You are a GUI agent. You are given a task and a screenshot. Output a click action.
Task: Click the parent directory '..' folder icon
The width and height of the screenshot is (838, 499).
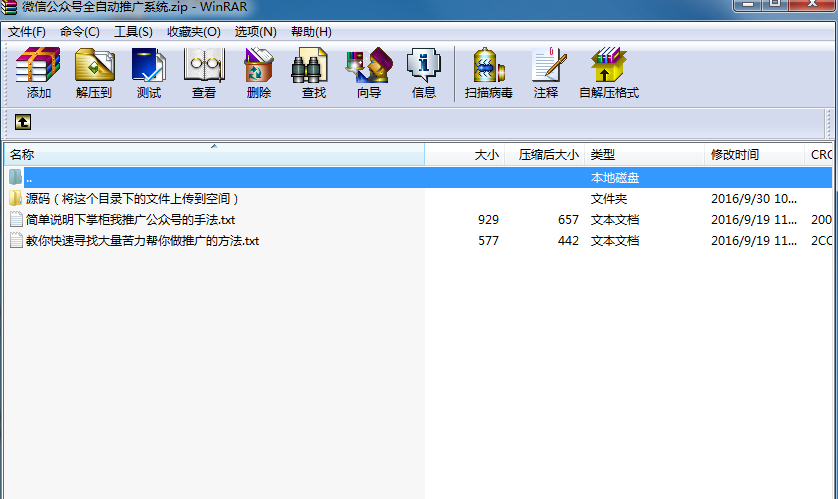15,177
